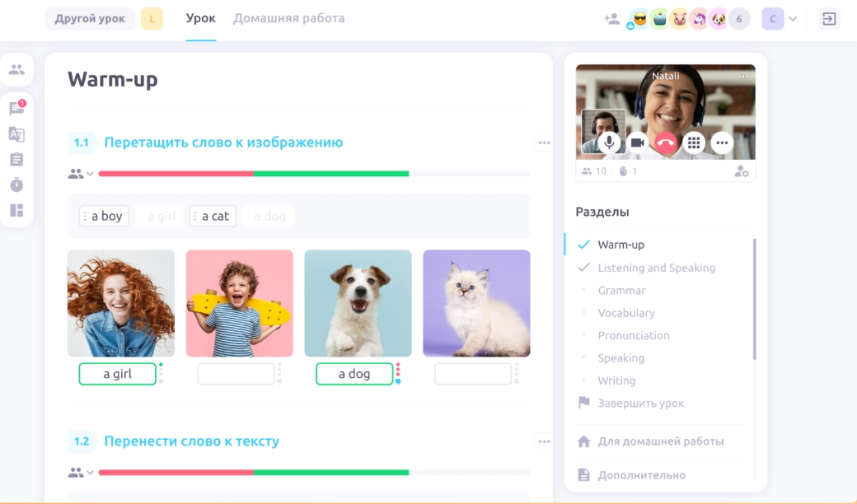Expand the user profile dropdown arrow
The image size is (857, 504).
pos(793,19)
